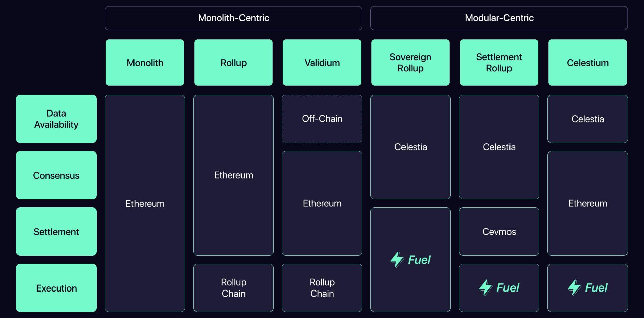Select the Celestium column heading
644x318 pixels.
tap(588, 62)
